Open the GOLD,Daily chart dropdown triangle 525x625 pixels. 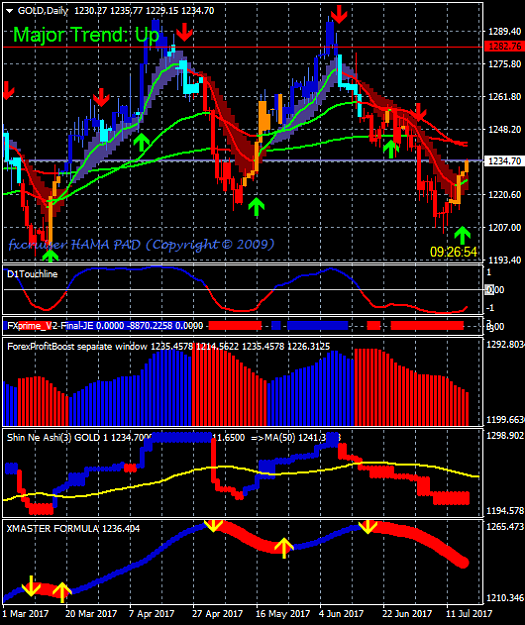click(x=10, y=11)
